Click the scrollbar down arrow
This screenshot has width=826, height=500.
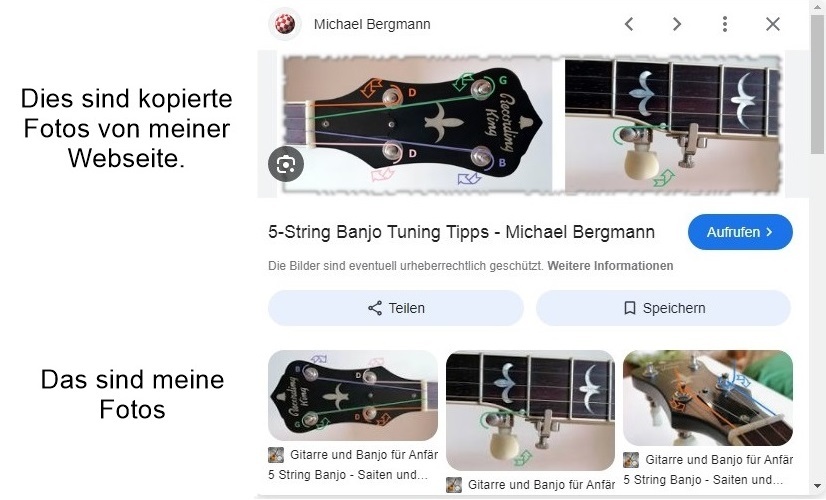(817, 486)
